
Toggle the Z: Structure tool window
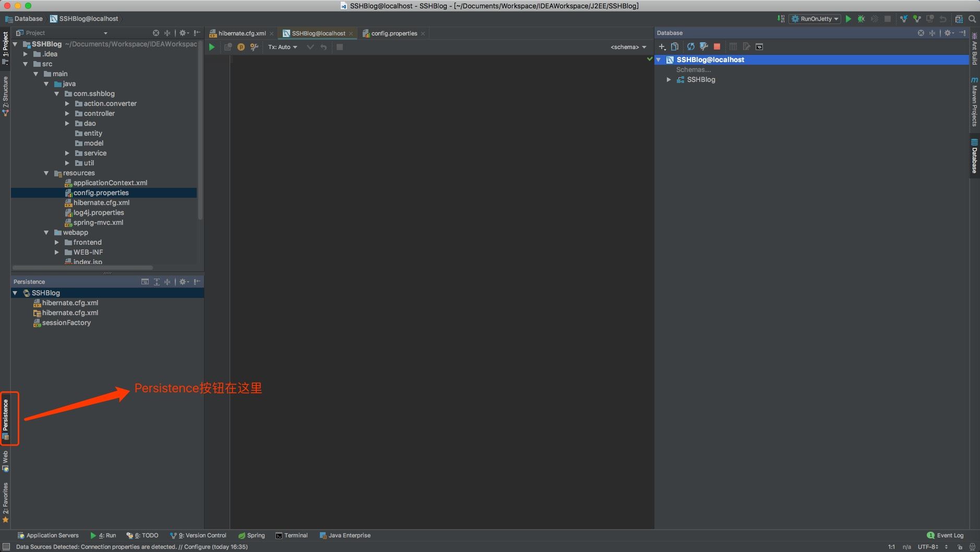6,96
